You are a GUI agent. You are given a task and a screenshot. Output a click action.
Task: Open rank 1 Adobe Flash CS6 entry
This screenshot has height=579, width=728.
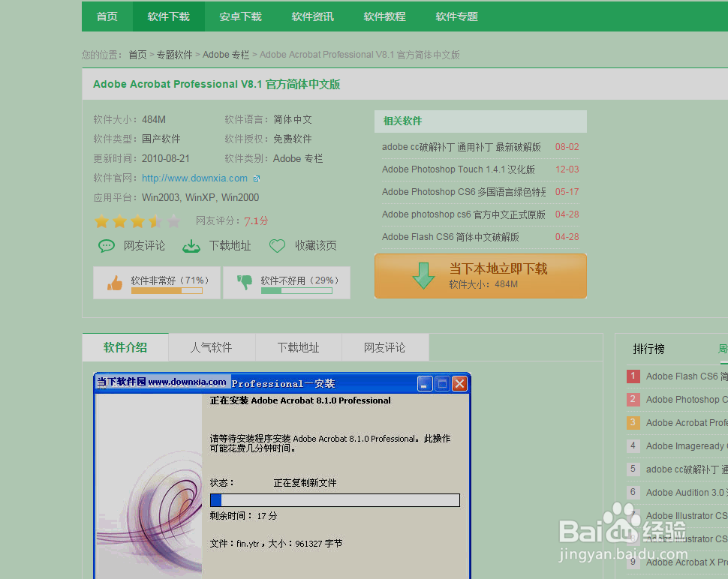pyautogui.click(x=687, y=376)
